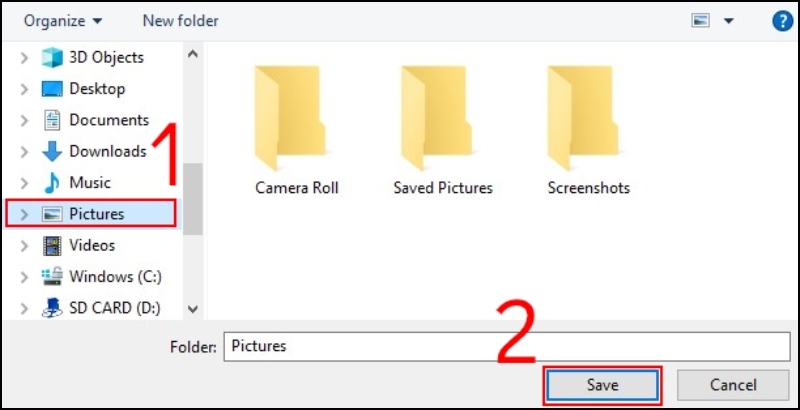The width and height of the screenshot is (800, 410).
Task: Click the Save button
Action: point(602,385)
